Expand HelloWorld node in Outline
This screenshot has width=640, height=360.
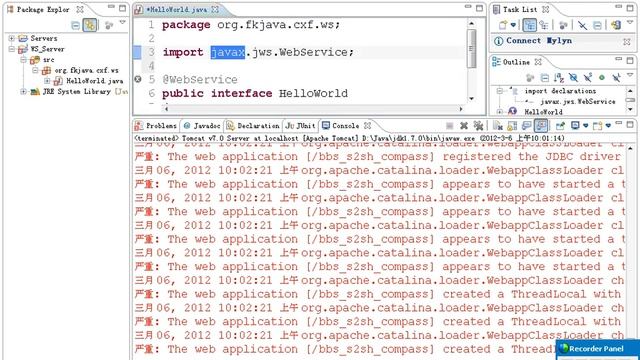click(x=500, y=111)
